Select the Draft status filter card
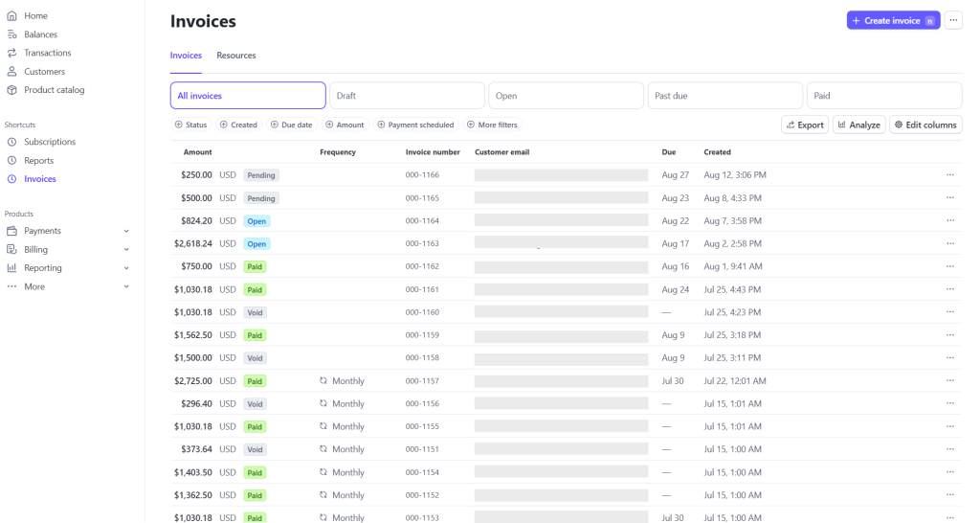Viewport: 980px width, 523px height. tap(407, 96)
